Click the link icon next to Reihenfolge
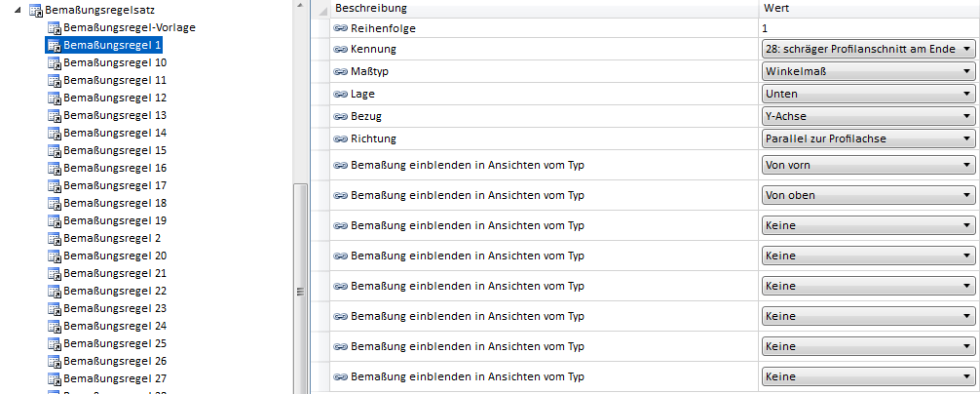The height and width of the screenshot is (394, 980). click(341, 28)
